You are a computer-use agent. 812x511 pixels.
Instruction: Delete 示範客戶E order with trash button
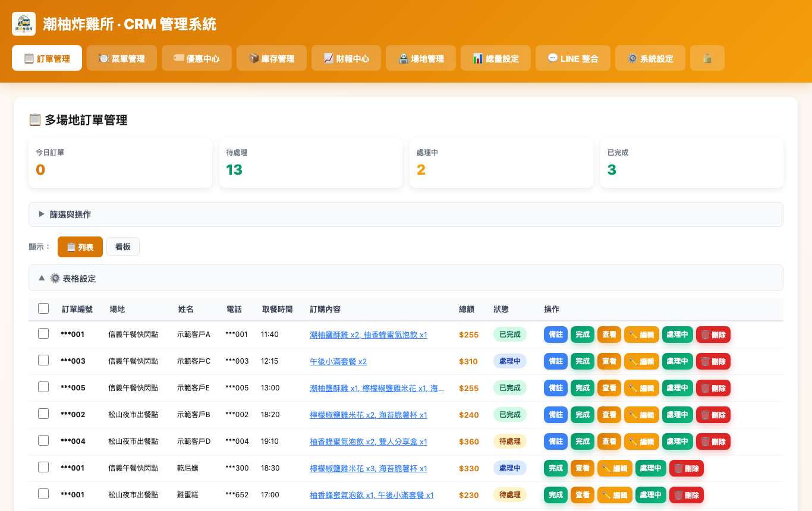click(713, 388)
